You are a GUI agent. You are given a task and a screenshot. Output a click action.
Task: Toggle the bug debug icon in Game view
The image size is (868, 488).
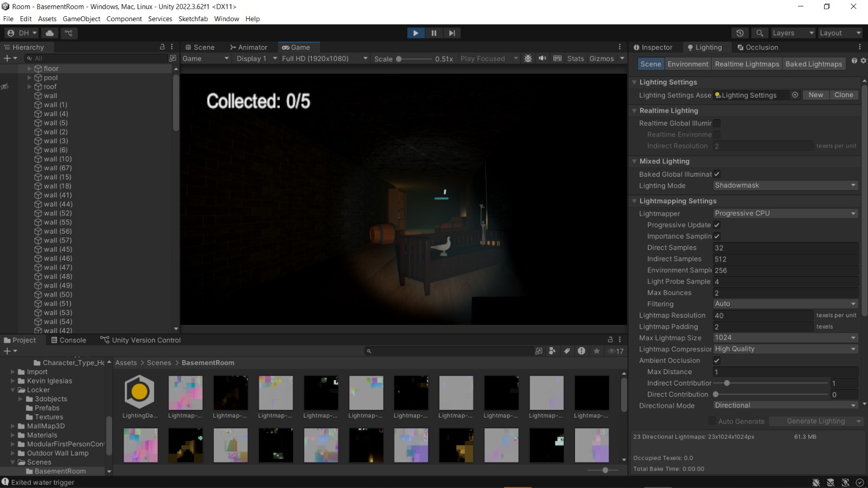coord(528,59)
